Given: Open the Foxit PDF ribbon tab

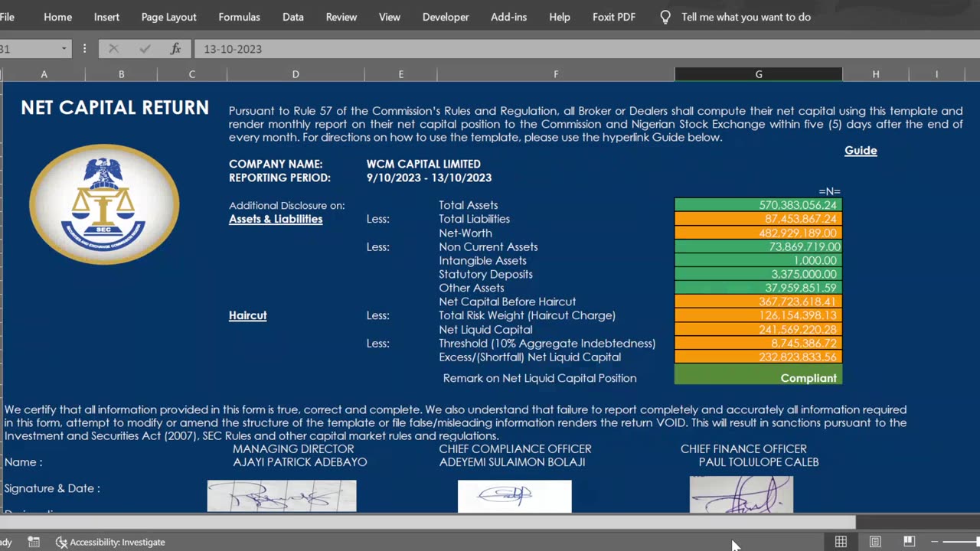Looking at the screenshot, I should (614, 17).
